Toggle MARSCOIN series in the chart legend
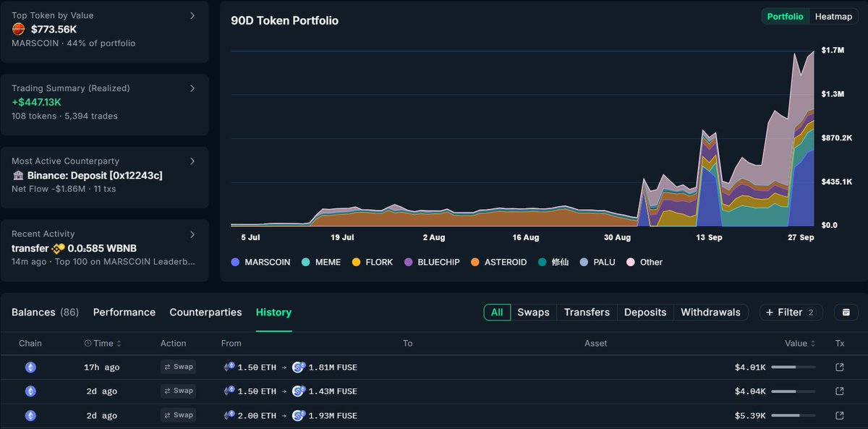 (260, 262)
